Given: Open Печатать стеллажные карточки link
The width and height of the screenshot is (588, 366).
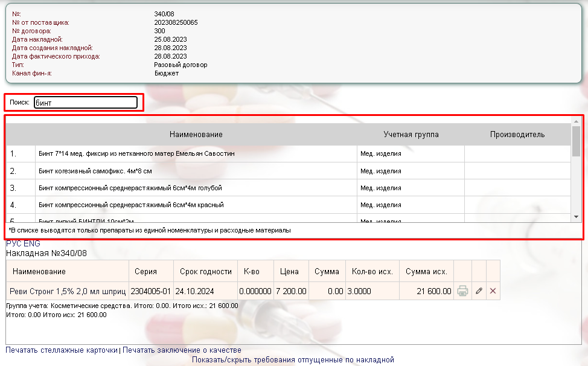Looking at the screenshot, I should 62,350.
